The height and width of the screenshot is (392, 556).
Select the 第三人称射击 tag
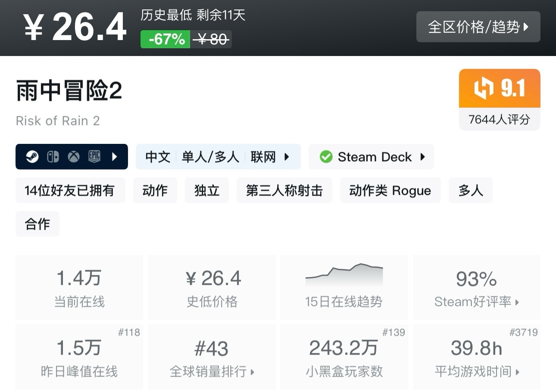click(284, 191)
